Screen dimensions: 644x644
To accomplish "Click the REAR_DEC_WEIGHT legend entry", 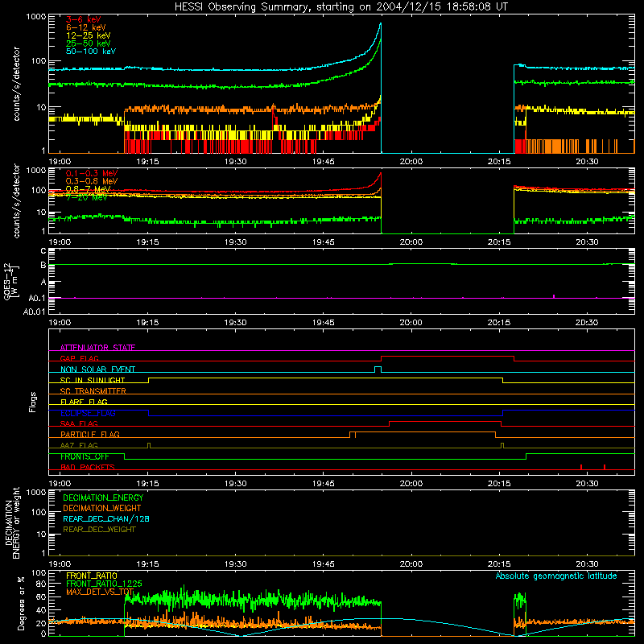I will coord(99,530).
